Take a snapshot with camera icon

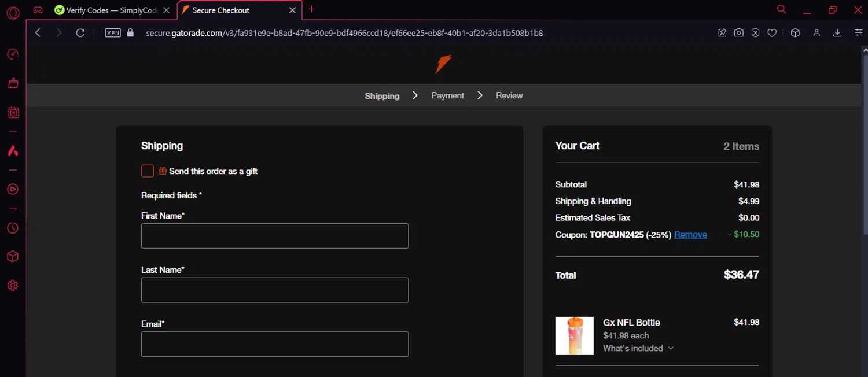[739, 33]
